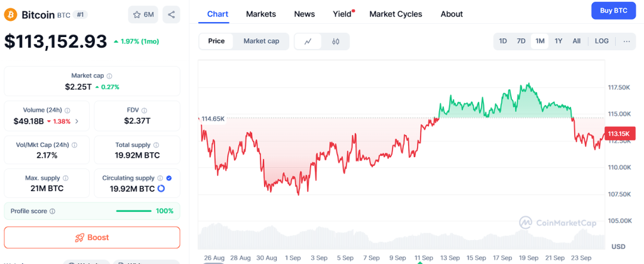644x264 pixels.
Task: Click info icon beside Volume (24h)
Action: click(x=67, y=111)
